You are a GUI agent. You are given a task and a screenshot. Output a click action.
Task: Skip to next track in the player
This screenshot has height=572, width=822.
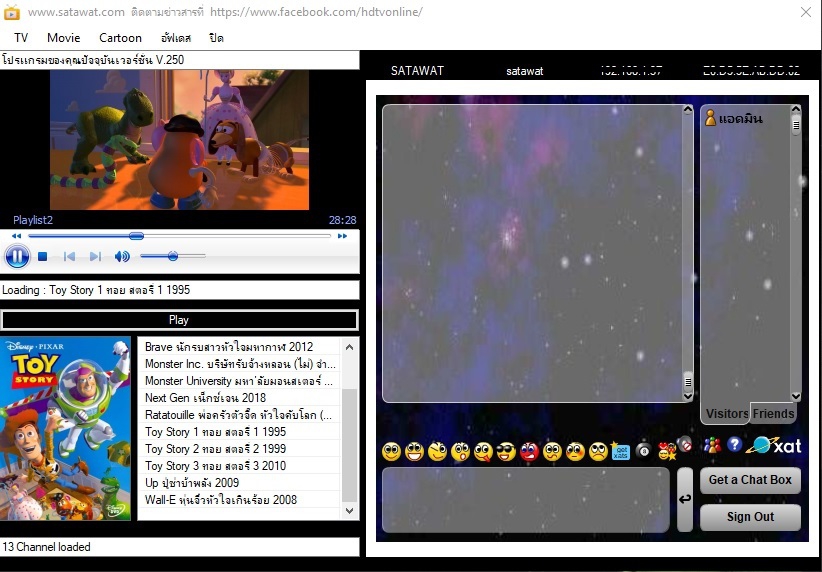(95, 256)
